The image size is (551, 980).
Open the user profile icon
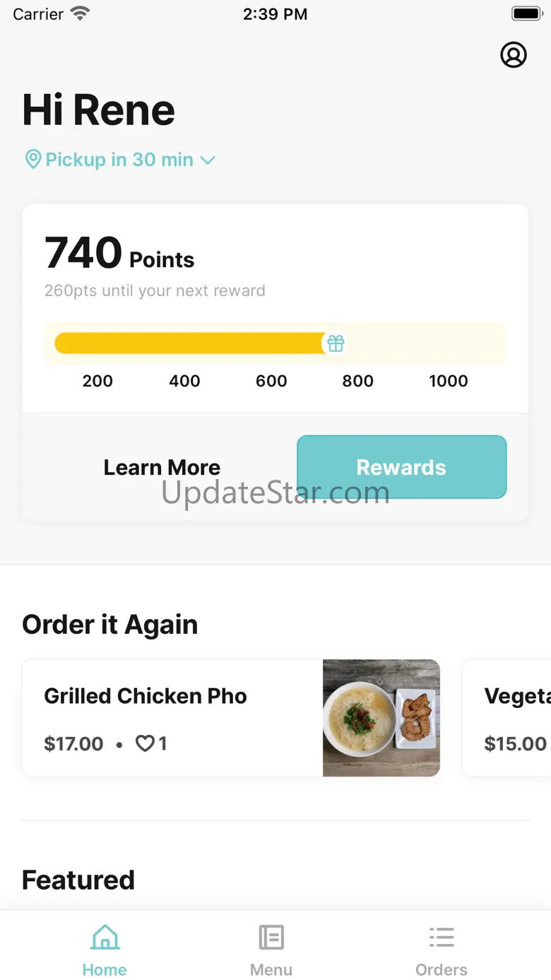pos(514,54)
